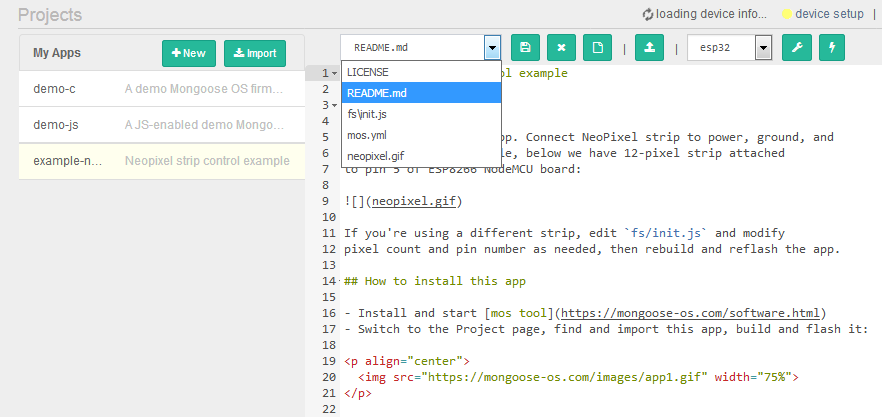Click the yellow device status indicator
This screenshot has width=882, height=417.
[x=786, y=14]
